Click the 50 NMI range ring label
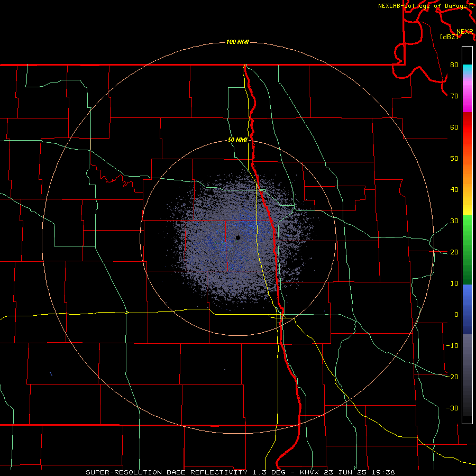Image resolution: width=476 pixels, height=476 pixels. click(x=237, y=140)
